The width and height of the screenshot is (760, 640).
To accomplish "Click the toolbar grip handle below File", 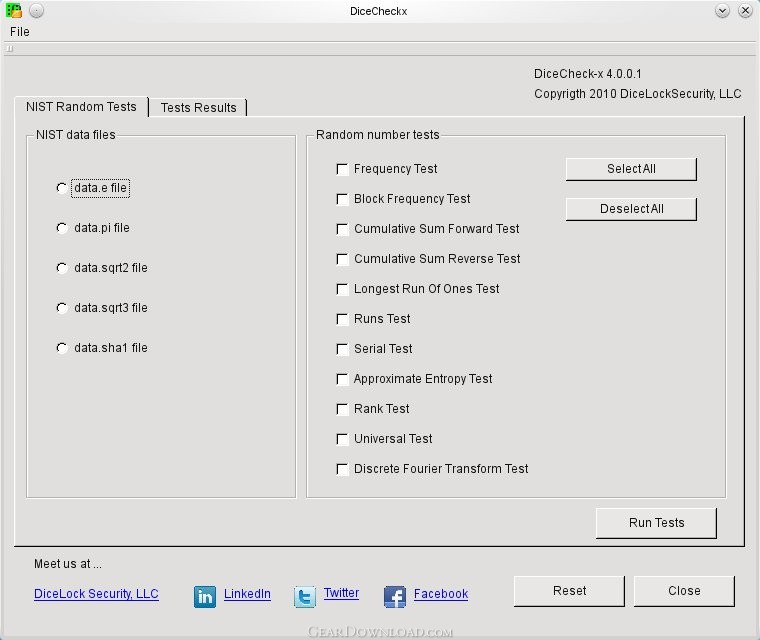I will point(10,48).
